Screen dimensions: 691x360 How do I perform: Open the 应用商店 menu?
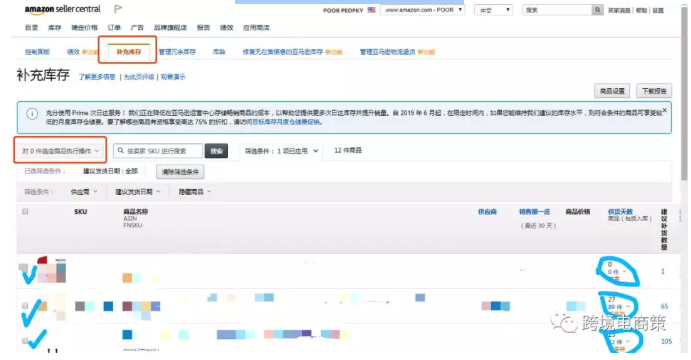click(x=256, y=27)
